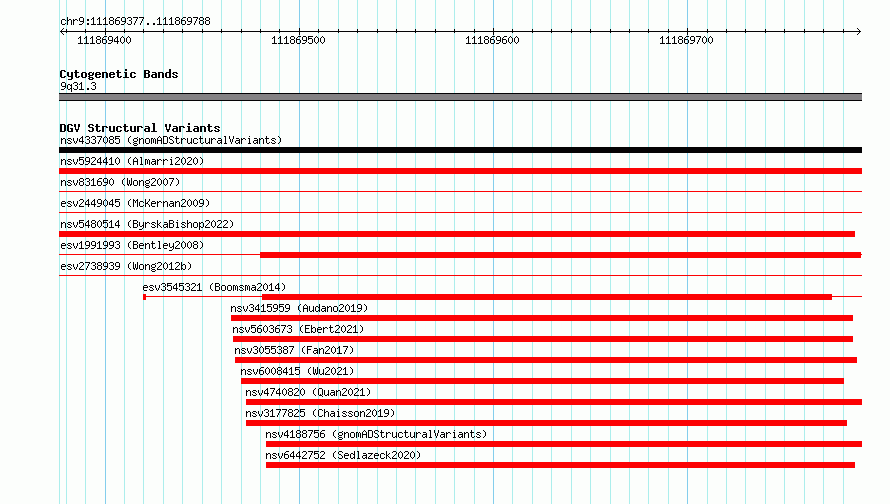
Task: Click the ruler's left arrowhead
Action: tap(62, 31)
